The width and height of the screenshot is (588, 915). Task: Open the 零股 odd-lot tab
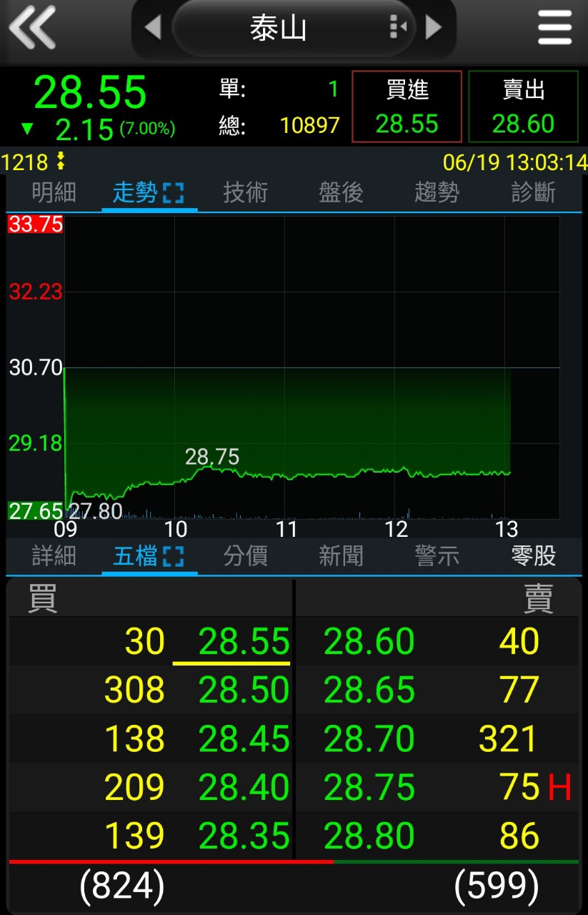534,556
